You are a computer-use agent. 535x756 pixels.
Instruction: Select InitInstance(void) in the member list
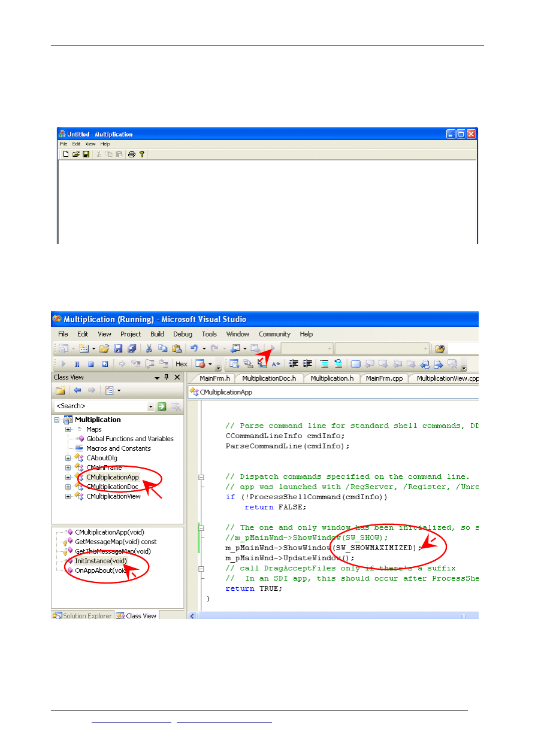point(101,561)
